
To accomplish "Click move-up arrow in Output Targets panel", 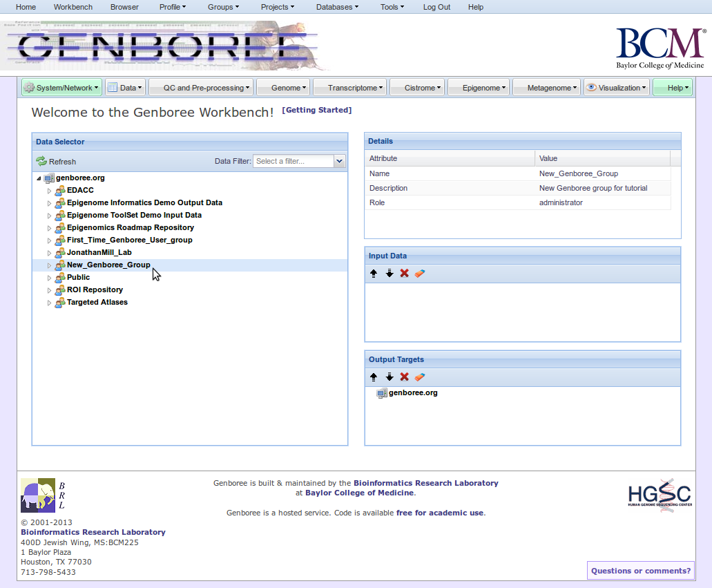I will [374, 377].
